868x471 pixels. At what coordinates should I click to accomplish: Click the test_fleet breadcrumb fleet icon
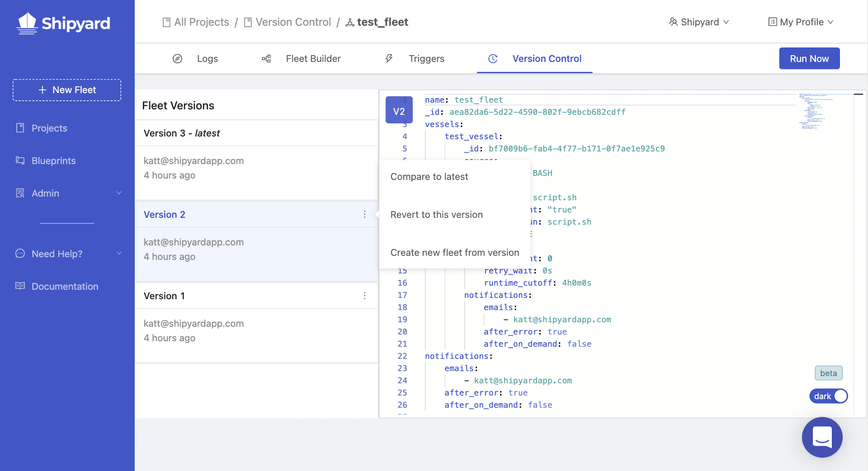coord(349,23)
